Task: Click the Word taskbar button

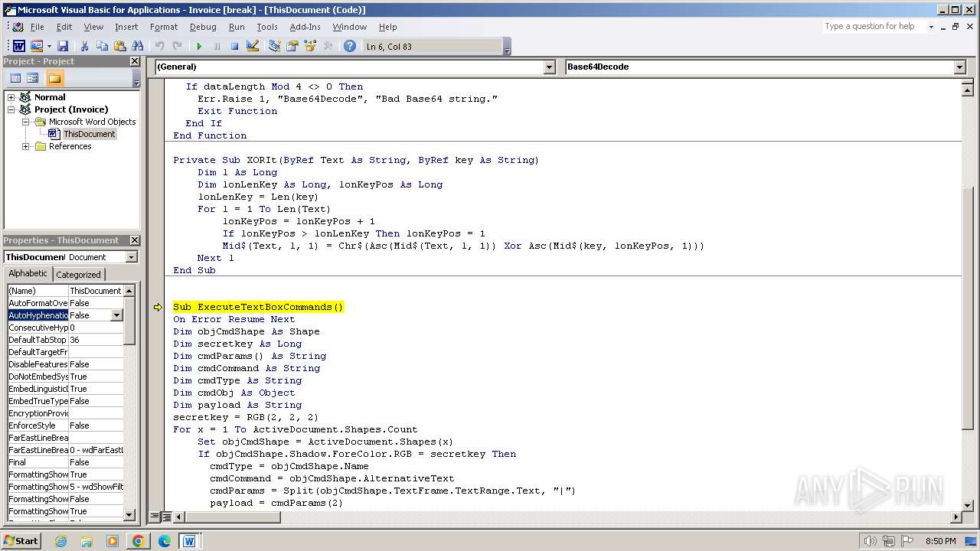Action: click(x=189, y=541)
